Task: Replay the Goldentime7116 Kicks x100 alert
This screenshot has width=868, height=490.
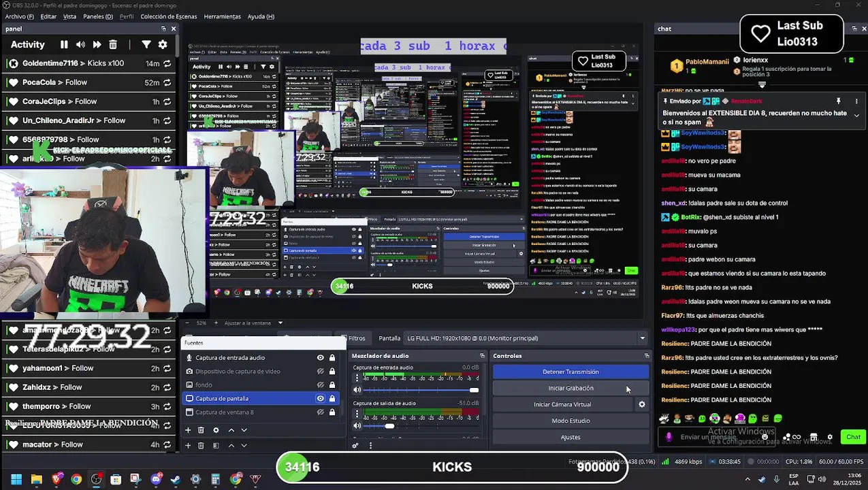Action: [167, 63]
